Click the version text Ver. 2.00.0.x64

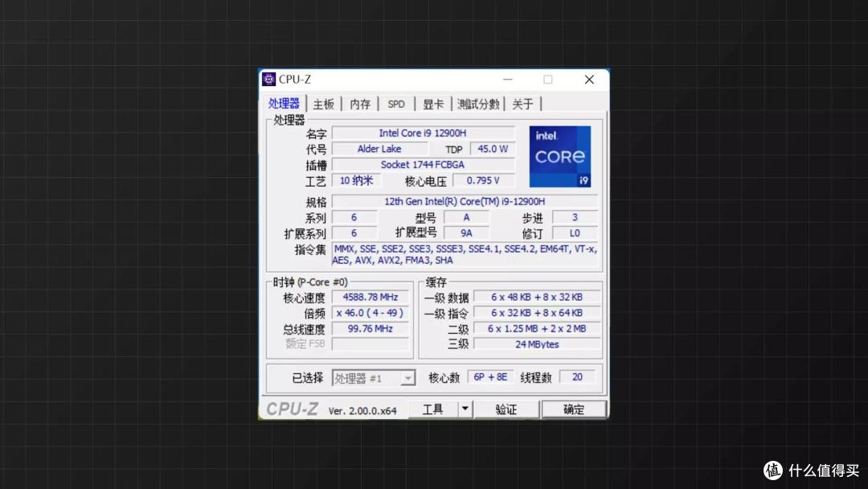click(x=362, y=411)
